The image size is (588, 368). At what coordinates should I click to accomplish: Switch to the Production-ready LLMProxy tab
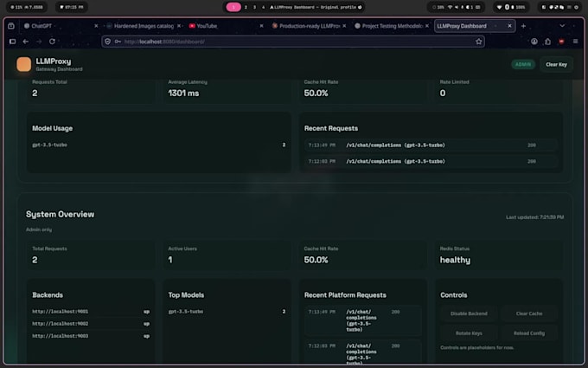[308, 26]
